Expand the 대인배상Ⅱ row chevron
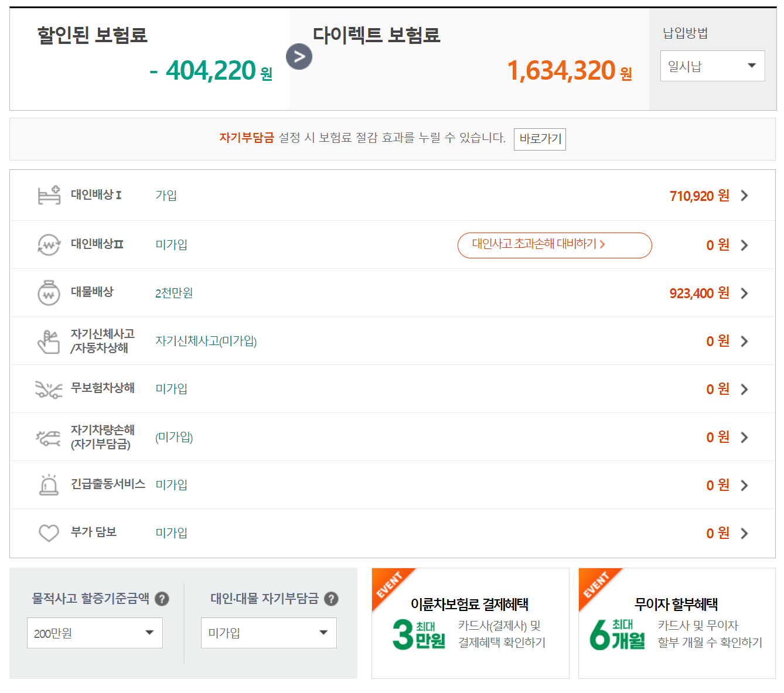Viewport: 784px width, 693px height. 745,245
